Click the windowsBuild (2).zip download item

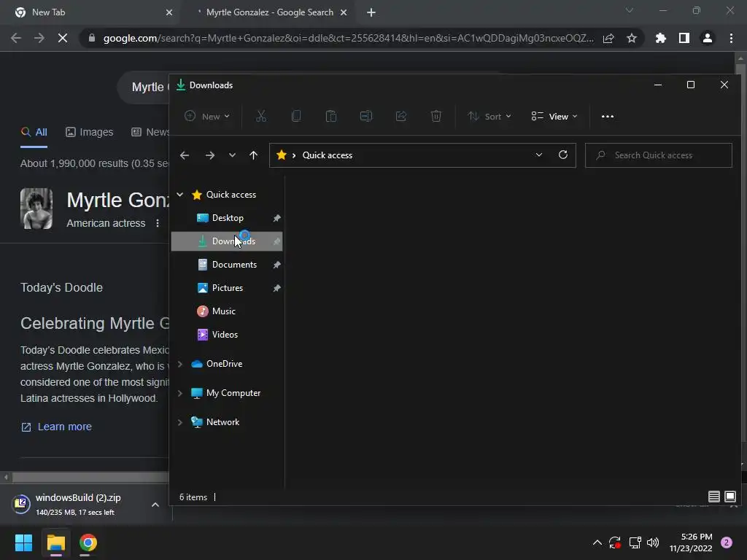(x=79, y=505)
